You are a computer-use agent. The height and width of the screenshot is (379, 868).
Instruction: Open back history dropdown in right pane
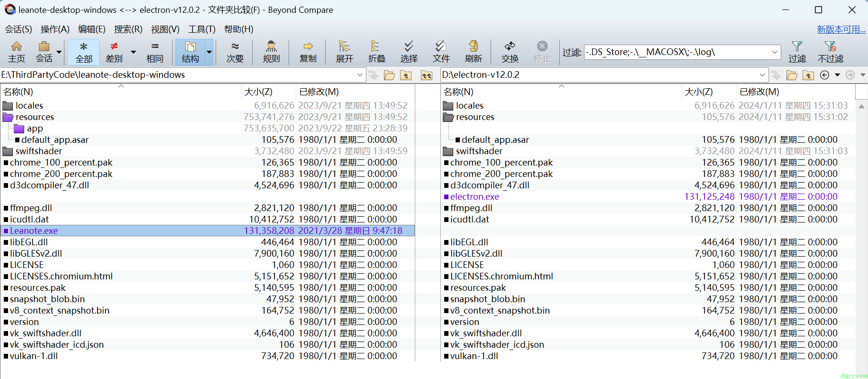837,75
